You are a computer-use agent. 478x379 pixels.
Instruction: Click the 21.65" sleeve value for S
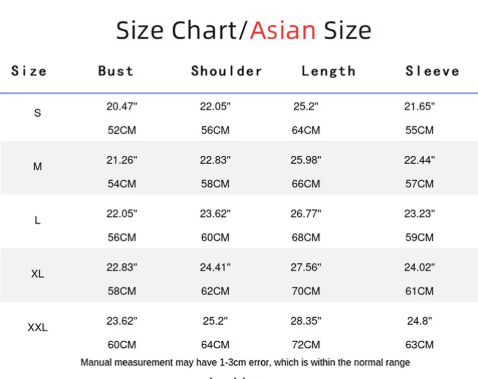tap(419, 106)
